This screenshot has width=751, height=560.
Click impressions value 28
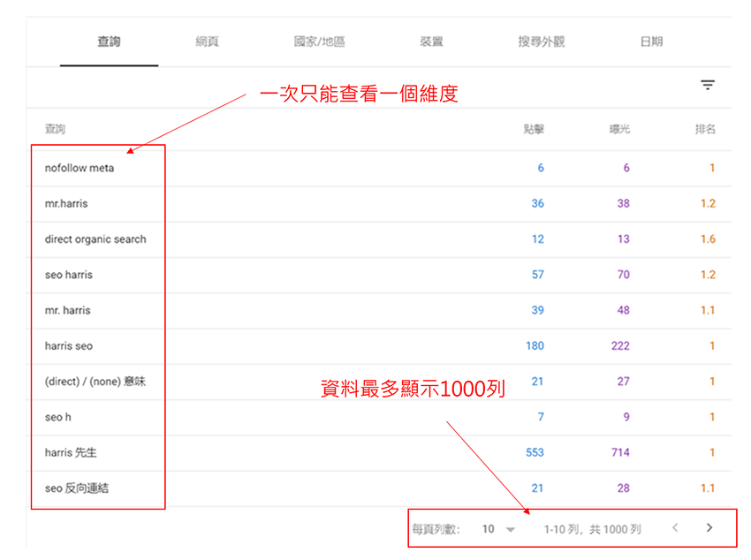pos(623,488)
